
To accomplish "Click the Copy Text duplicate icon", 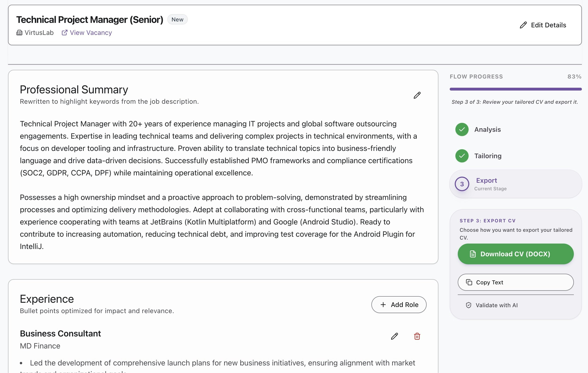I will [x=469, y=282].
